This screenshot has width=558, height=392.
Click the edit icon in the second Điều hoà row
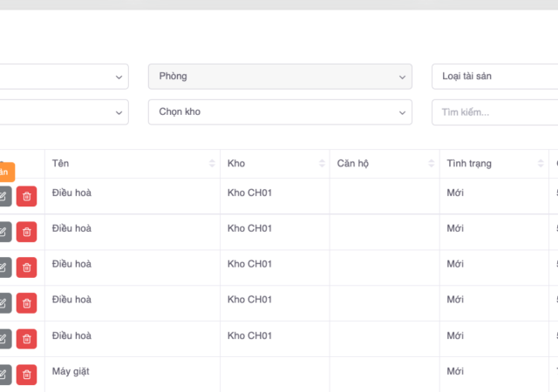click(3, 232)
